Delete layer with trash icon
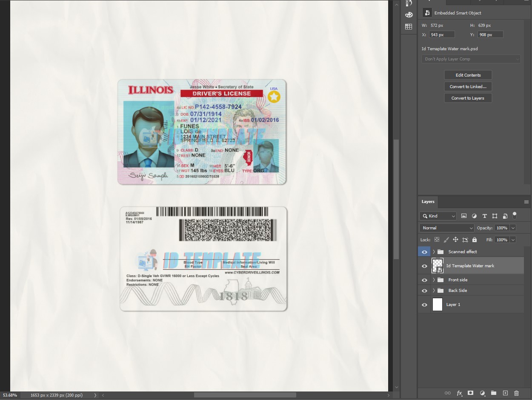Viewport: 532px width, 400px height. point(516,393)
